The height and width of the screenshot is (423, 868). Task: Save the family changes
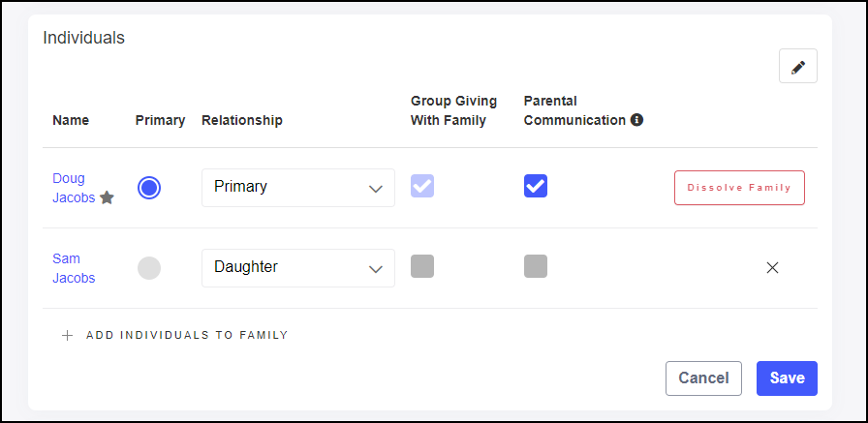[x=787, y=378]
